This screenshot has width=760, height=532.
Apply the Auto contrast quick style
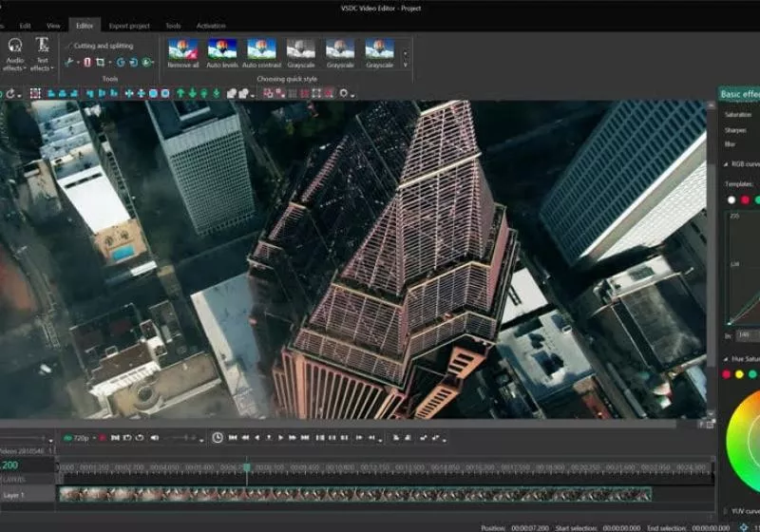(x=261, y=53)
